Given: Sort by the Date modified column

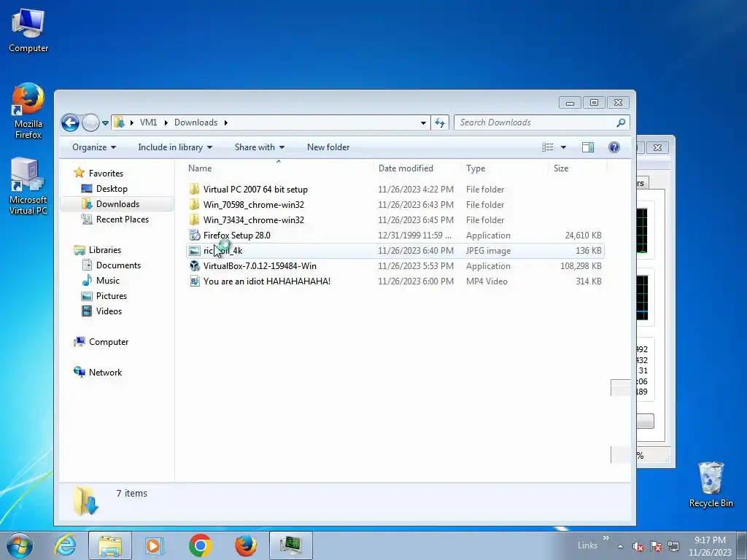Looking at the screenshot, I should tap(417, 168).
